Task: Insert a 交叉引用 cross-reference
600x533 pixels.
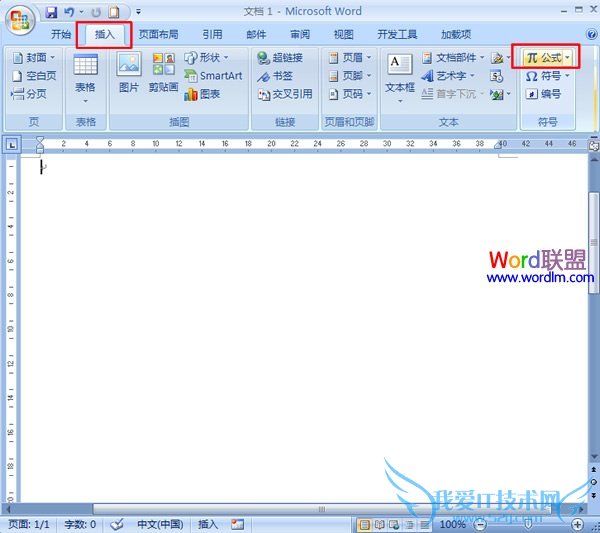Action: (285, 94)
